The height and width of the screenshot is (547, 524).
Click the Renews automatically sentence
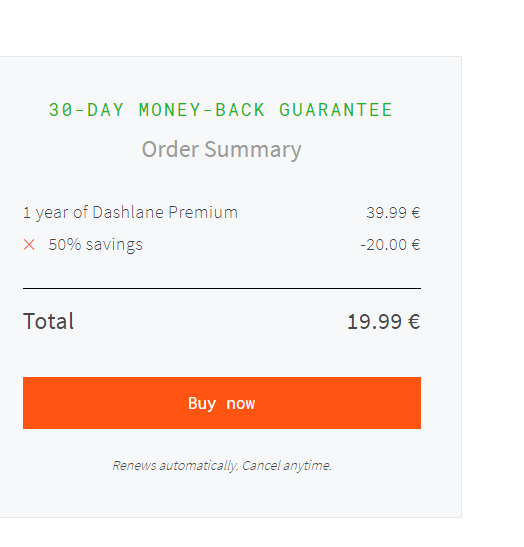coord(175,466)
